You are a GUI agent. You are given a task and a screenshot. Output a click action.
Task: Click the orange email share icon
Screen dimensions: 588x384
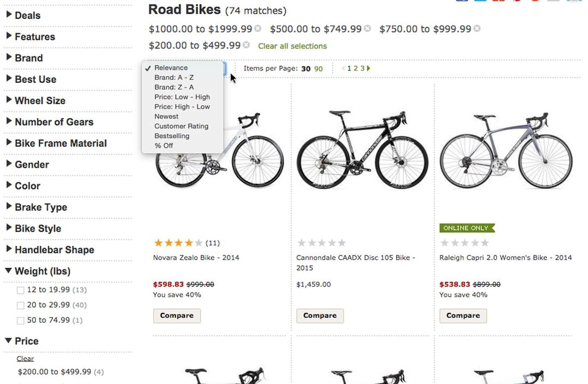[x=535, y=3]
